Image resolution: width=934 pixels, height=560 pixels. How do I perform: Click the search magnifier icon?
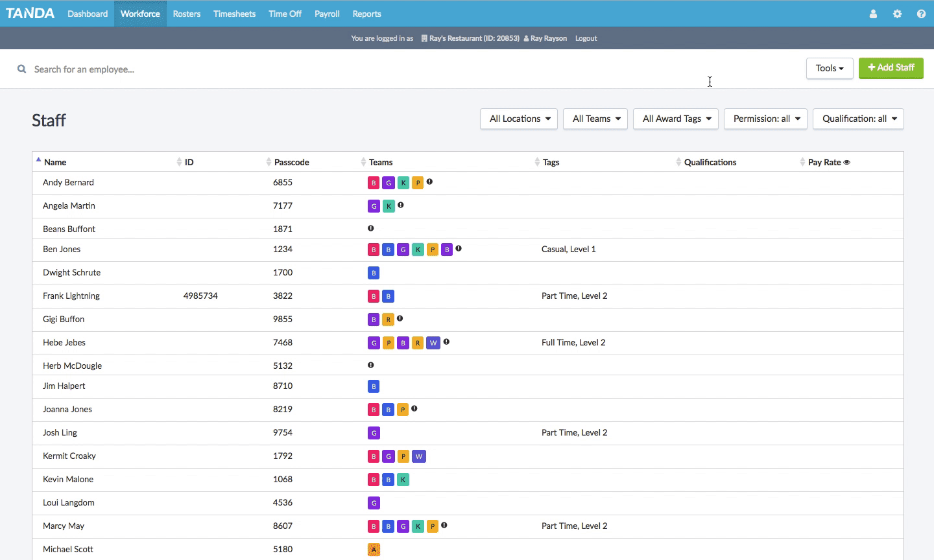click(21, 69)
